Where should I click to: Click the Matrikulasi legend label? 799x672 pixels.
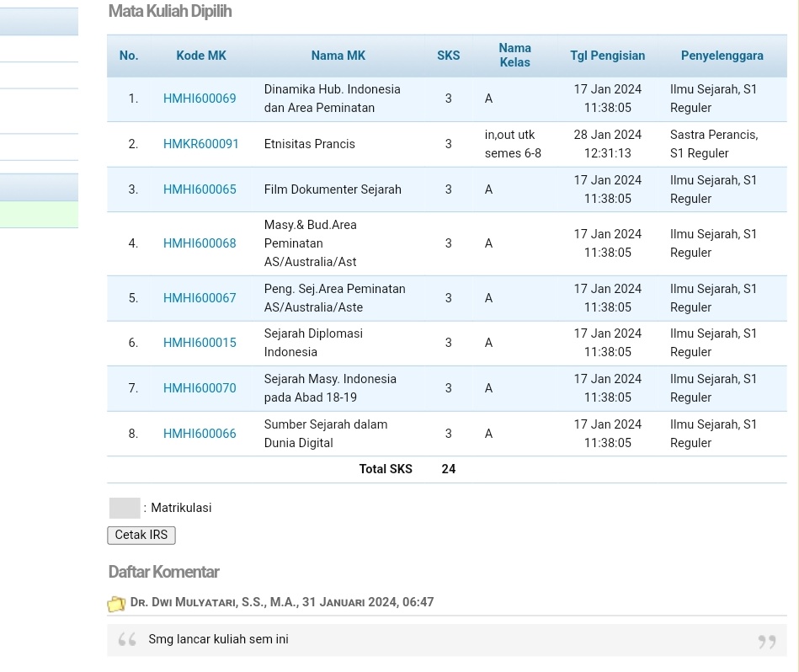pyautogui.click(x=181, y=508)
